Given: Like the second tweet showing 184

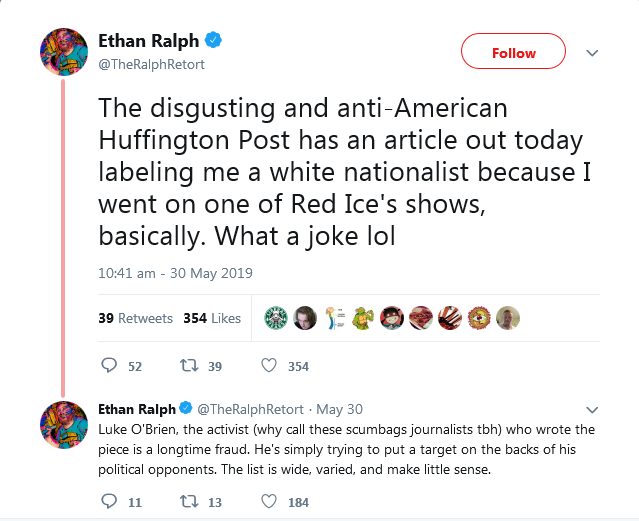Looking at the screenshot, I should click(269, 501).
